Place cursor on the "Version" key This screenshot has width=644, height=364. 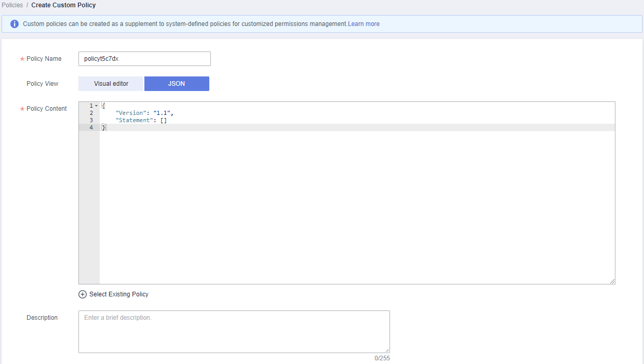tap(132, 113)
